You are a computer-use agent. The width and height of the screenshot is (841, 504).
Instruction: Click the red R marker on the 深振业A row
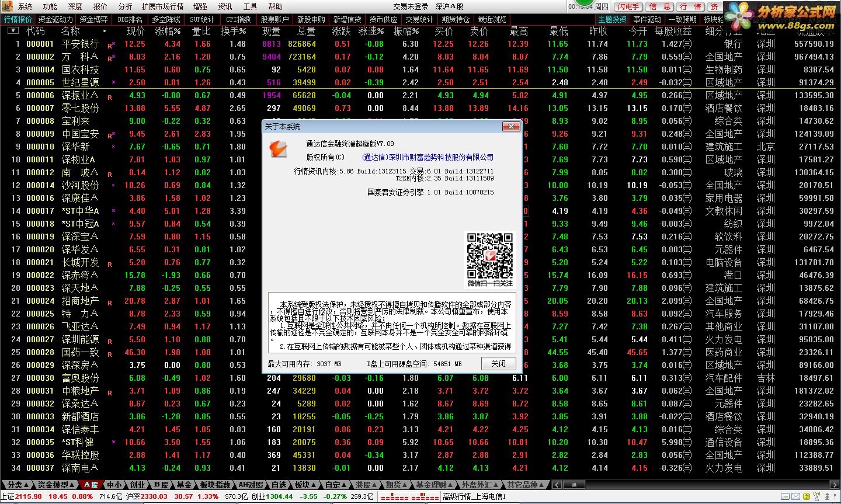[110, 98]
